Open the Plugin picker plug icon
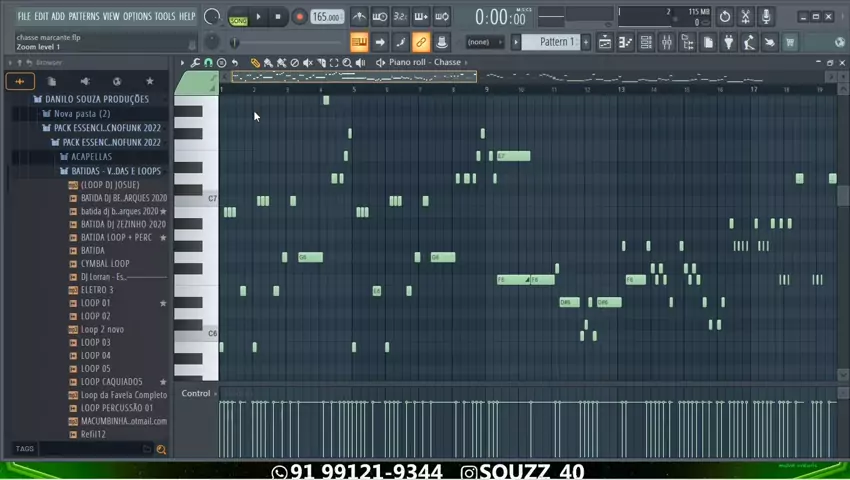This screenshot has height=480, width=850. [x=728, y=43]
